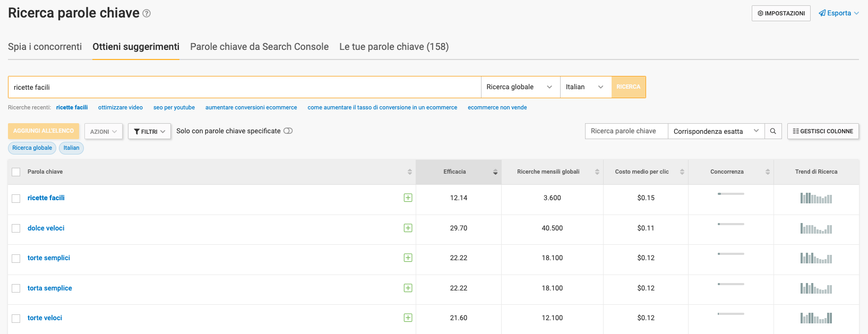Screen dimensions: 868x334
Task: Open the Ricerca globale dropdown
Action: tap(520, 87)
